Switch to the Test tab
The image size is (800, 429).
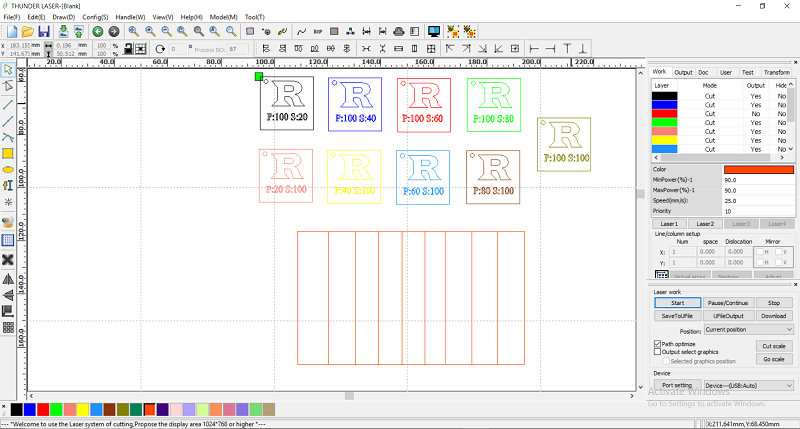(747, 72)
